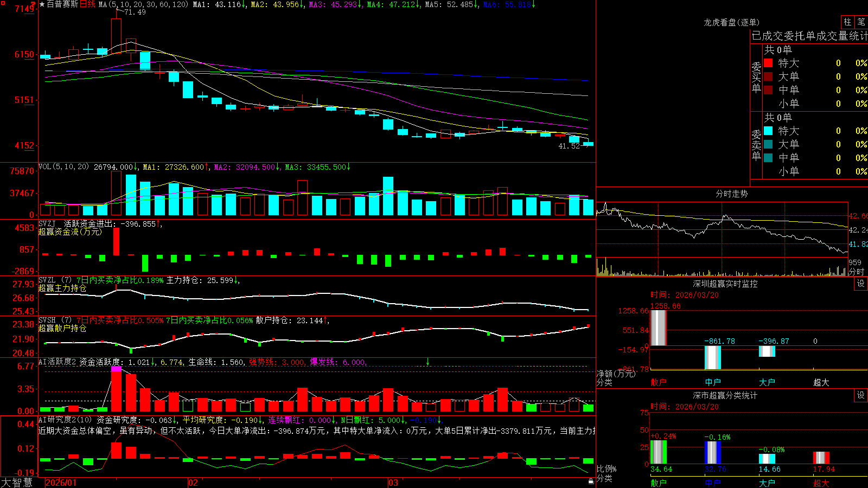Screen dimensions: 868x488
Task: Open 设 settings for 深市超赢分类统计
Action: 861,395
